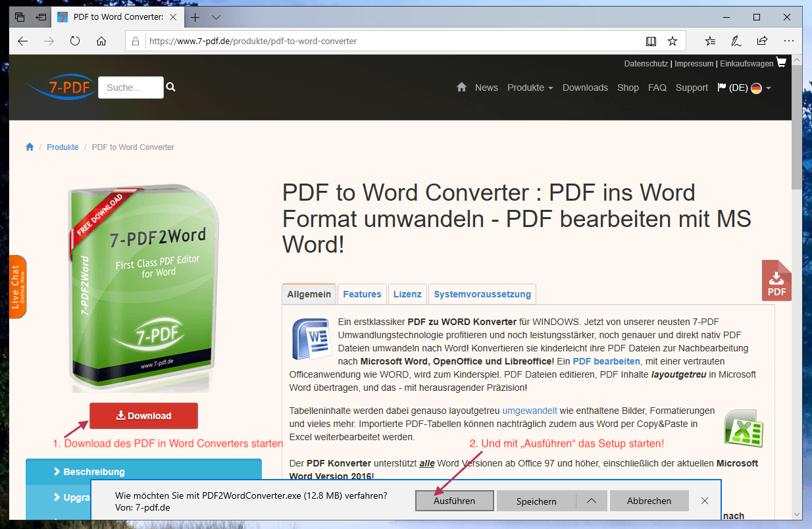Viewport: 812px width, 529px height.
Task: Click the red Download button
Action: coord(143,416)
